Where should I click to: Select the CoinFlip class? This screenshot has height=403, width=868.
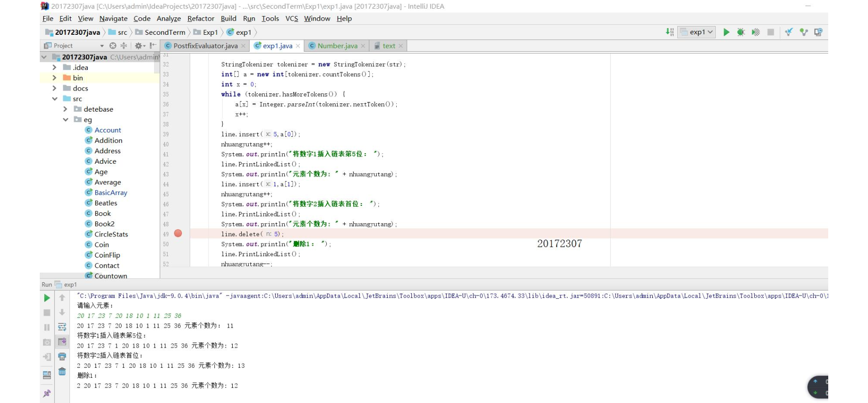(107, 255)
